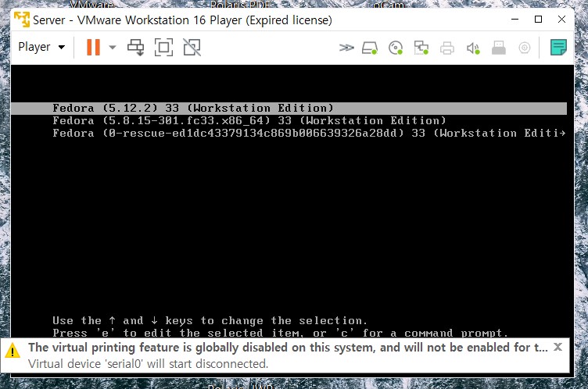Screen dimensions: 588x389
Task: Open the Player menu
Action: point(41,47)
